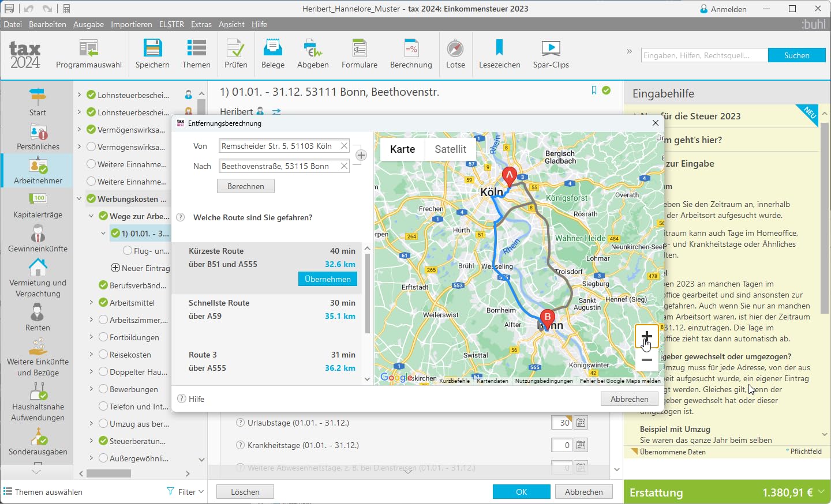Expand the Bewerbungen tree node
Viewport: 831px width, 504px height.
(x=91, y=389)
